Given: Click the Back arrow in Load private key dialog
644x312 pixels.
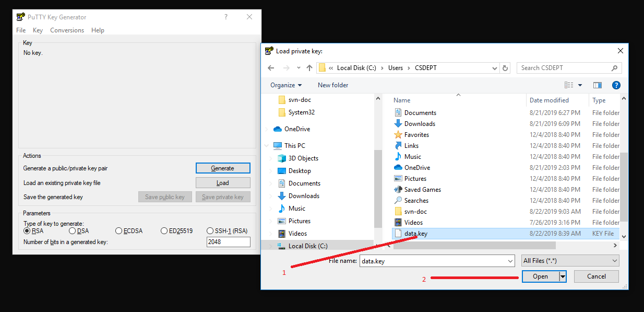Looking at the screenshot, I should pos(271,68).
